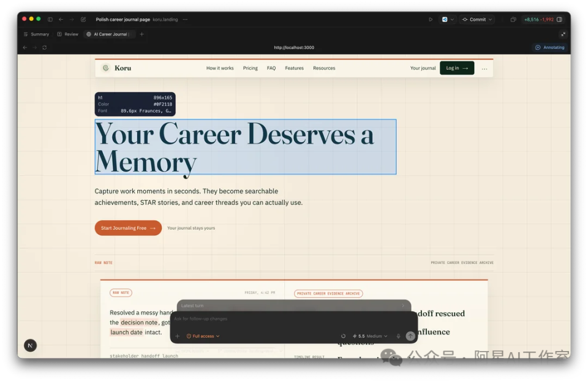Viewport: 588px width, 381px height.
Task: Click the Ask for follow-up changes input
Action: (x=293, y=319)
